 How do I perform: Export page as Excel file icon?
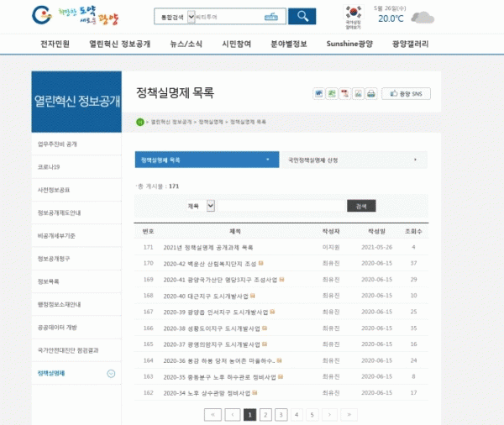click(332, 93)
